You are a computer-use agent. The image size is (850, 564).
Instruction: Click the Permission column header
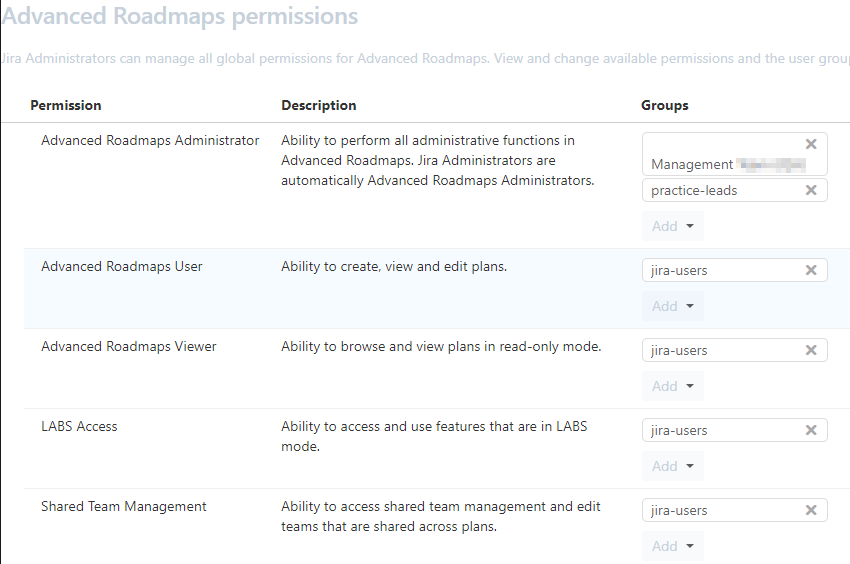(66, 105)
